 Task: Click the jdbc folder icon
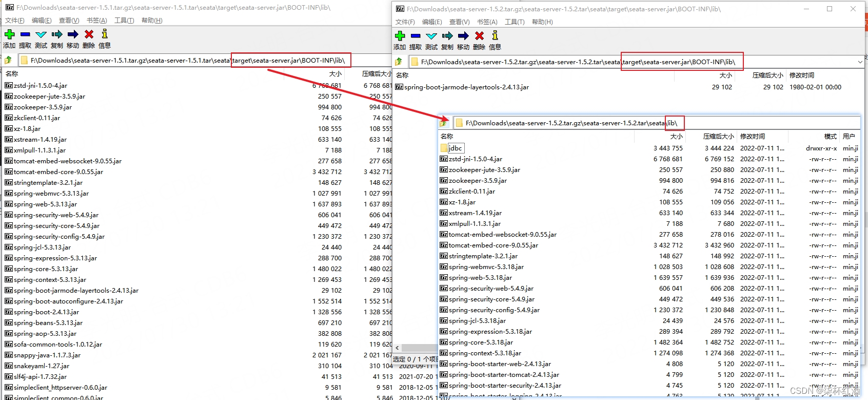(x=444, y=148)
